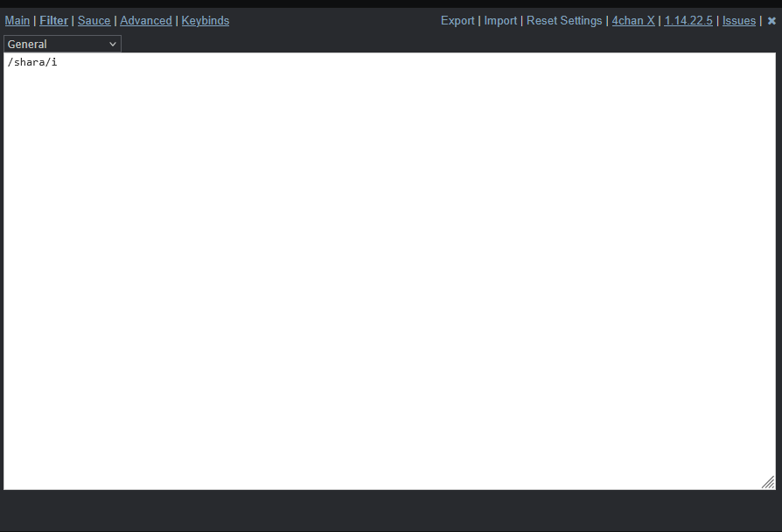This screenshot has width=782, height=532.
Task: Click inside the filter text area
Action: [x=389, y=271]
